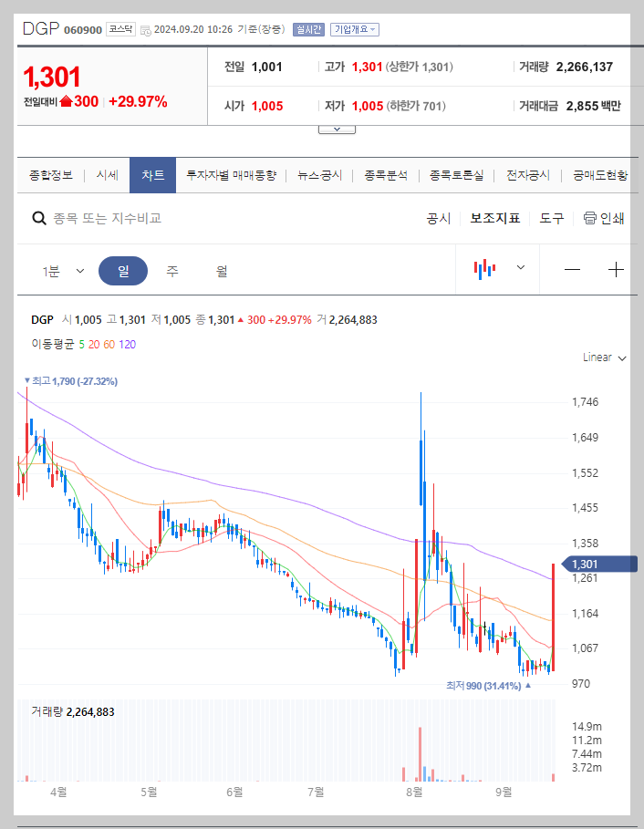Select the 월 monthly chart period
Screen dimensions: 644x829
(223, 269)
